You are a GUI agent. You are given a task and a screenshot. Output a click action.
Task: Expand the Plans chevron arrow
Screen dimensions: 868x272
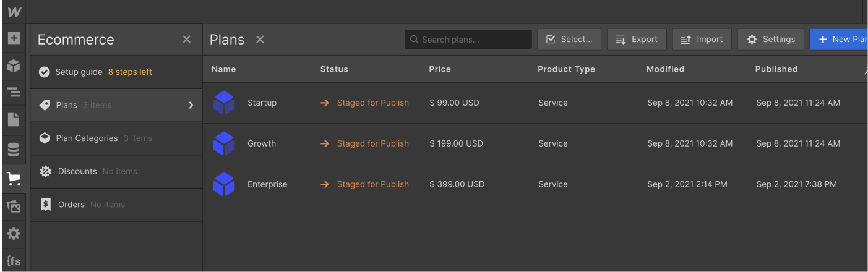191,105
